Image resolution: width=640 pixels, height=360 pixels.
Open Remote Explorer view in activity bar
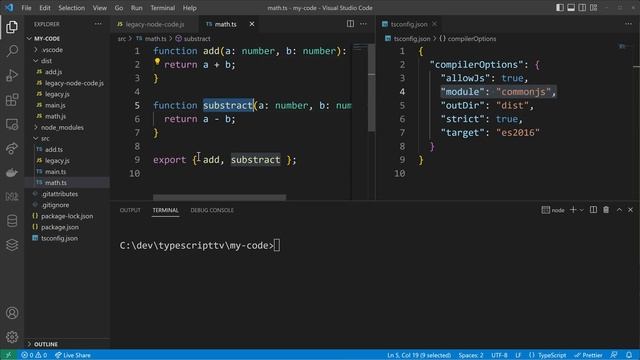tap(12, 124)
